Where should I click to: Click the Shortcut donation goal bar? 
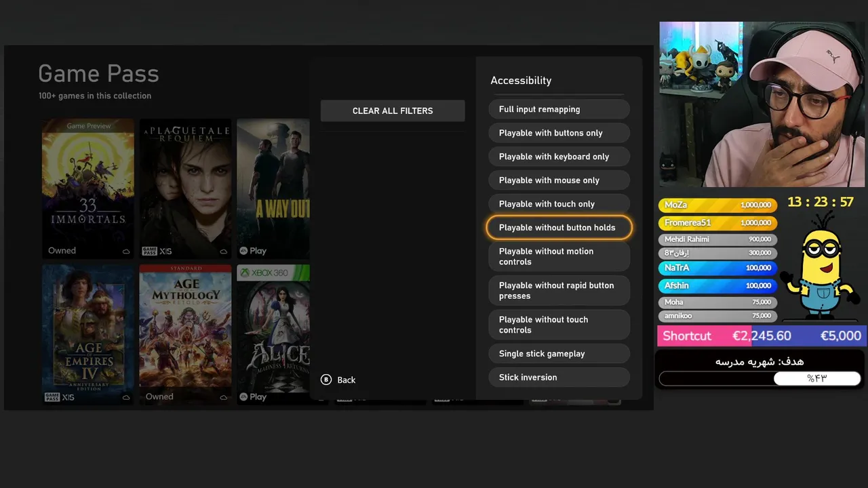coord(761,335)
